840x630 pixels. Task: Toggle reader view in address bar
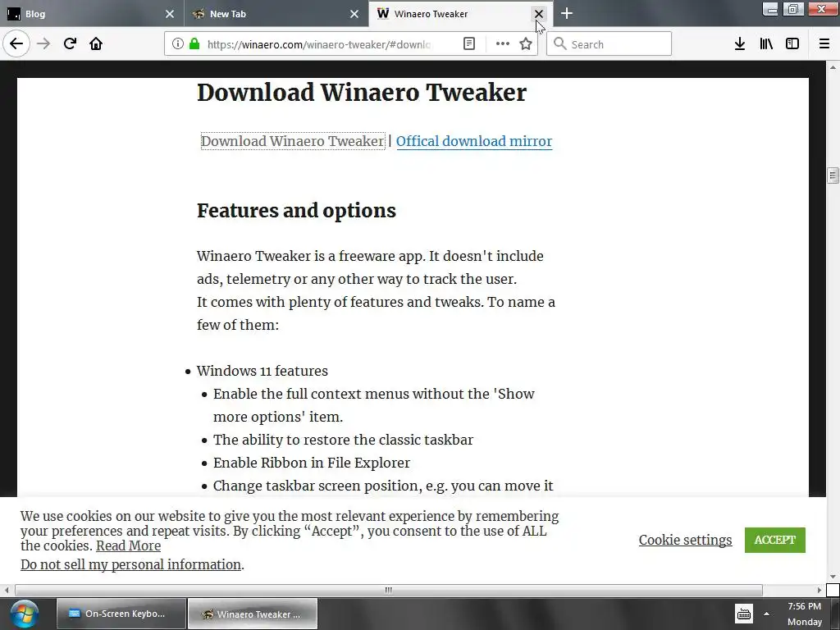468,43
